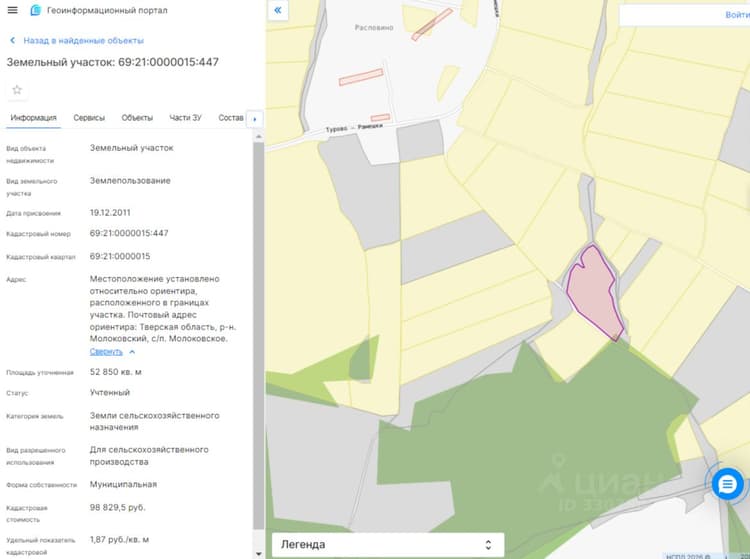Click scrollbar down arrow in info panel
Viewport: 750px width, 559px height.
(x=258, y=554)
